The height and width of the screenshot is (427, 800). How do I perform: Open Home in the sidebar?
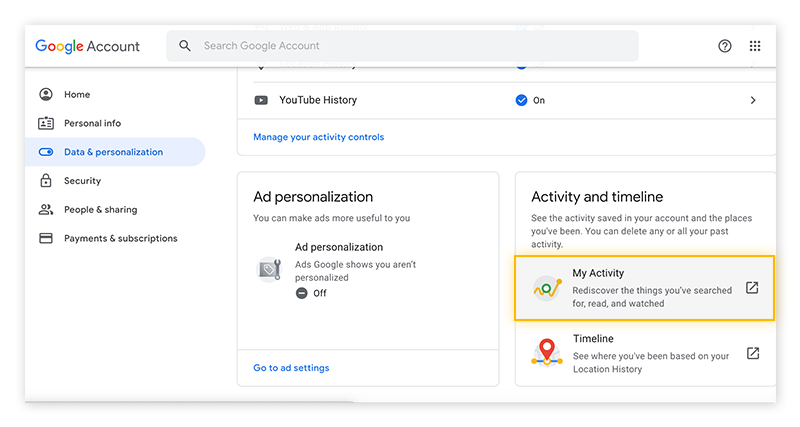click(77, 94)
